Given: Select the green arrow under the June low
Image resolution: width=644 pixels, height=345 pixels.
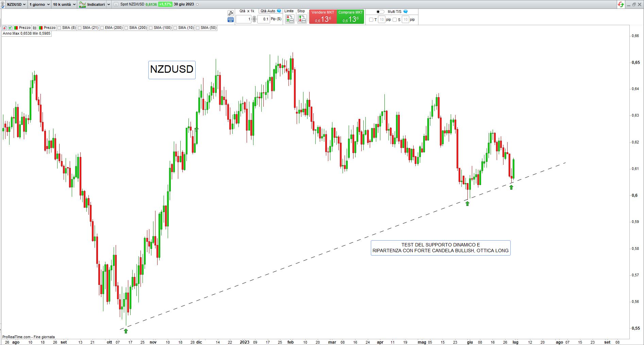Looking at the screenshot, I should click(x=467, y=204).
